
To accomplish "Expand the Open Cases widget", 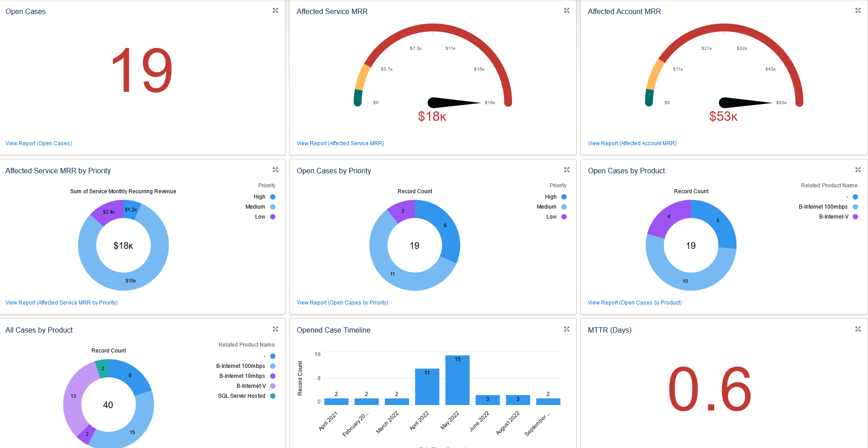I will [x=275, y=10].
